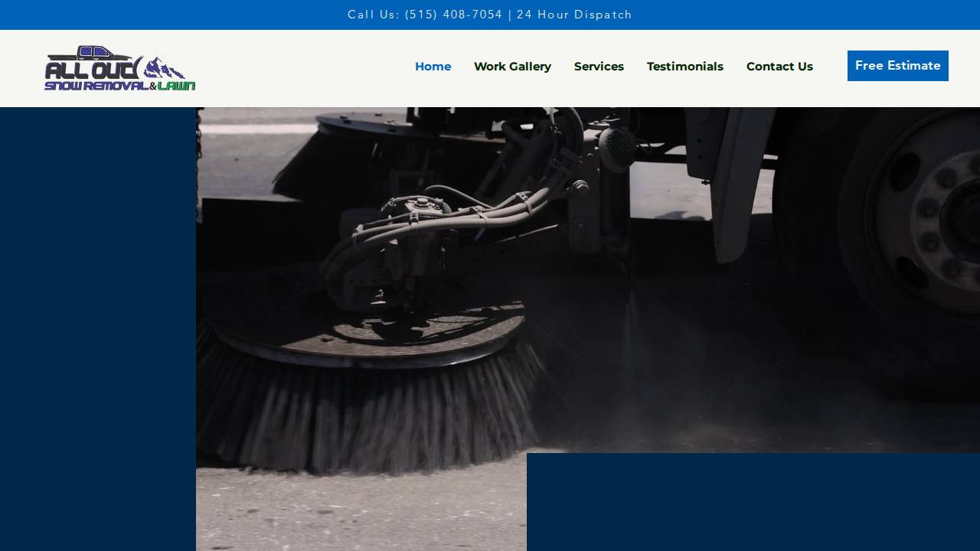The height and width of the screenshot is (551, 980).
Task: Request a Free Estimate
Action: pyautogui.click(x=897, y=66)
